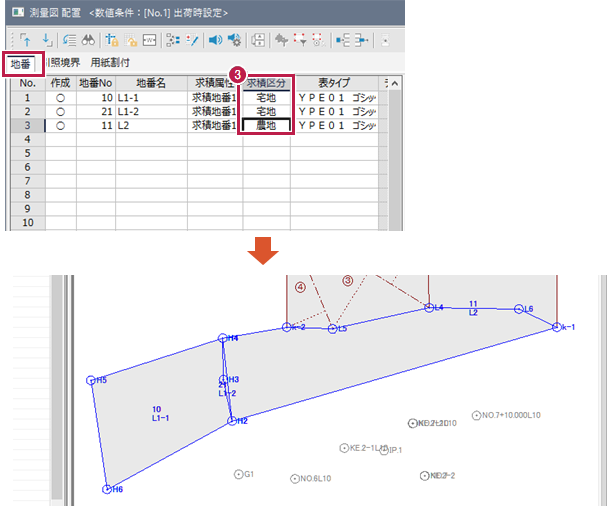Switch to the 地番 tab
Viewport: 607px width, 506px height.
21,64
